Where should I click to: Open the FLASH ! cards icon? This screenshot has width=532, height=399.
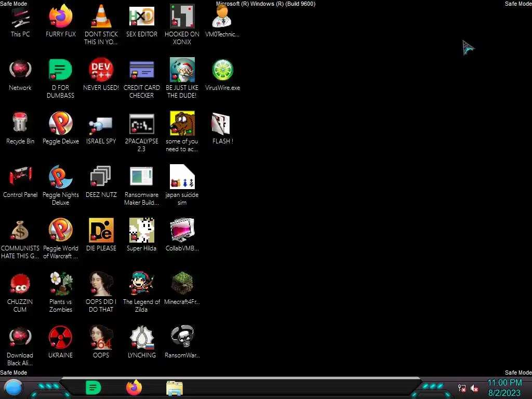pyautogui.click(x=221, y=124)
